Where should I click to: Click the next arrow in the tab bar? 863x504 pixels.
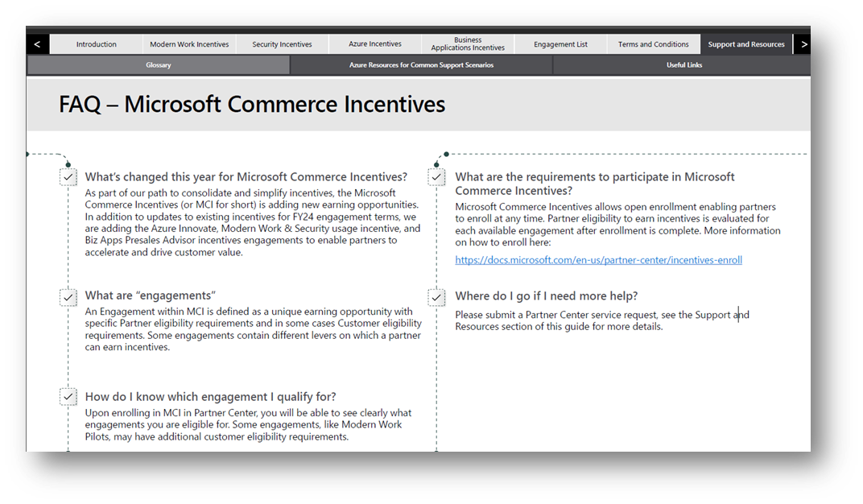point(803,44)
